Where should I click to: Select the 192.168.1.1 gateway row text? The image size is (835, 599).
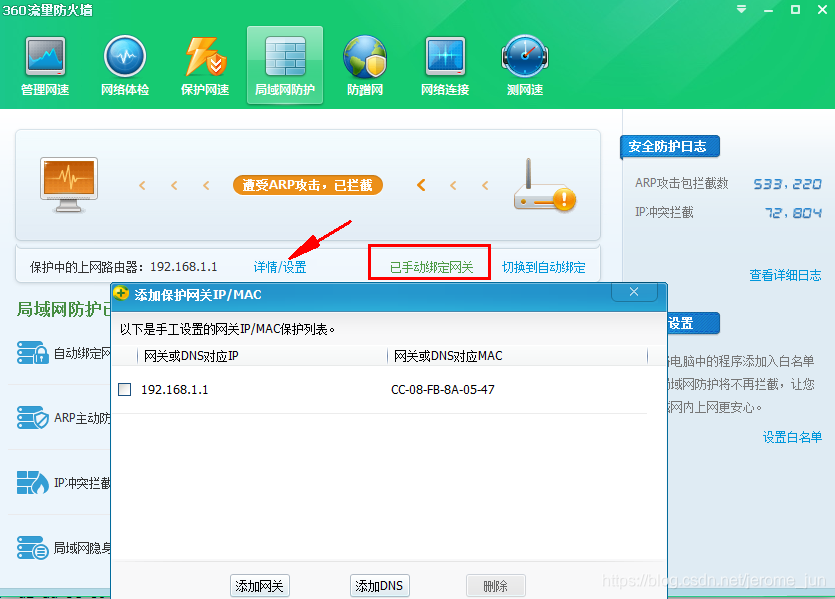click(x=175, y=389)
